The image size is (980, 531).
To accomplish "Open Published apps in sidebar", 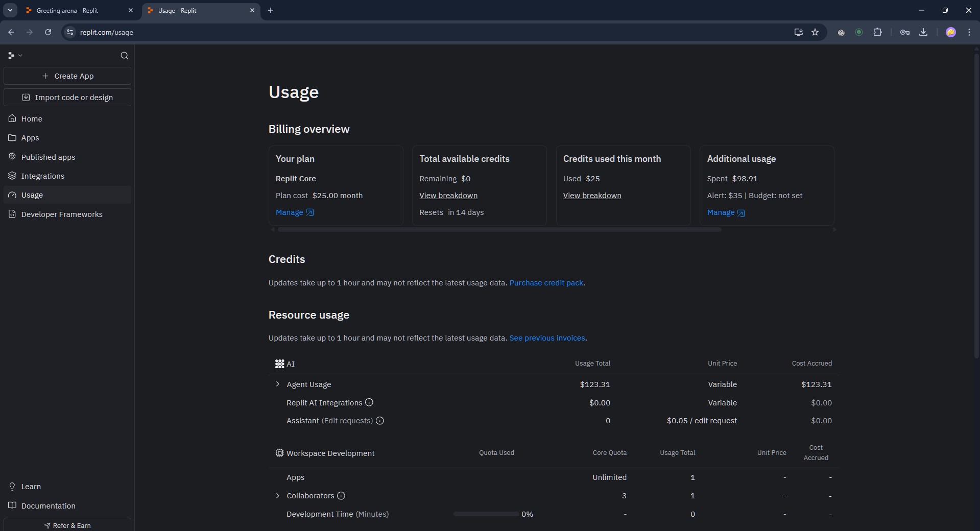I will pos(48,157).
